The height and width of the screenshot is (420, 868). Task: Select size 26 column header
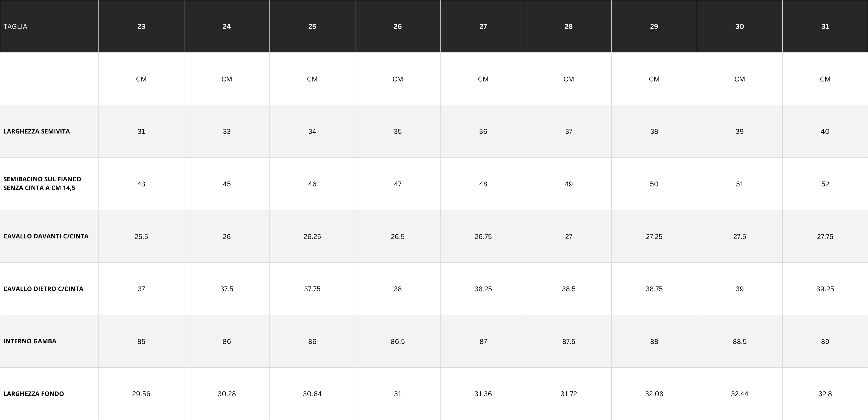click(398, 26)
